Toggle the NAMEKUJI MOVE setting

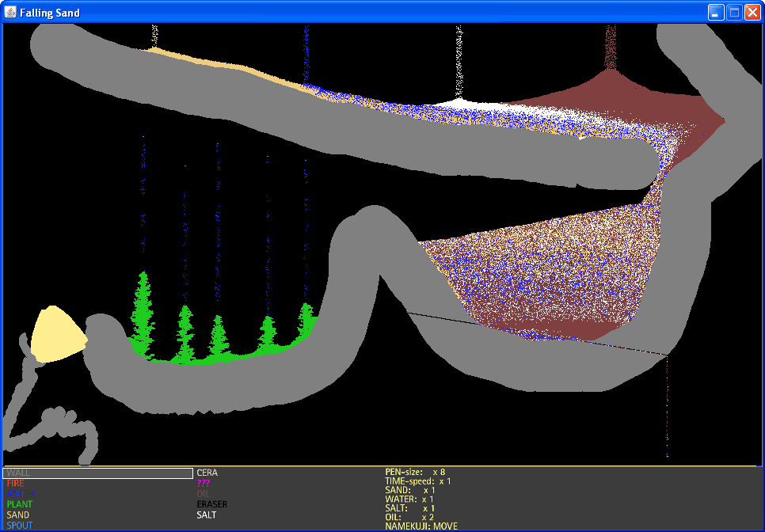pos(421,526)
